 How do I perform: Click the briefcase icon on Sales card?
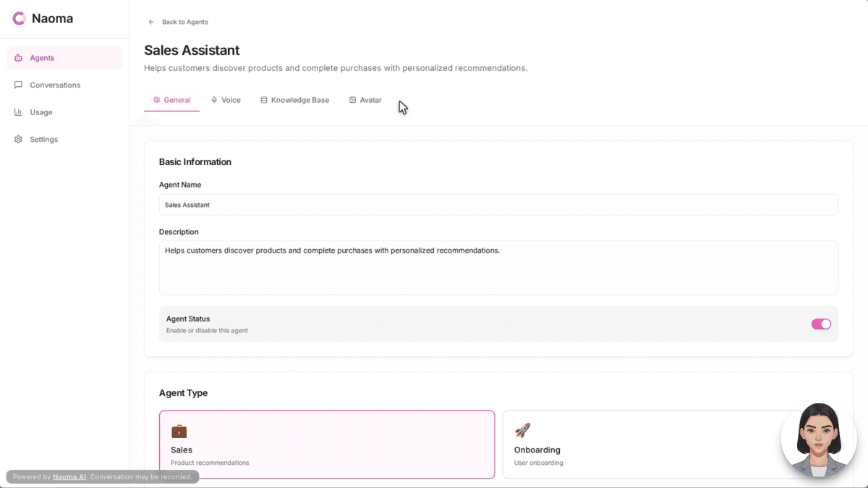pyautogui.click(x=179, y=431)
